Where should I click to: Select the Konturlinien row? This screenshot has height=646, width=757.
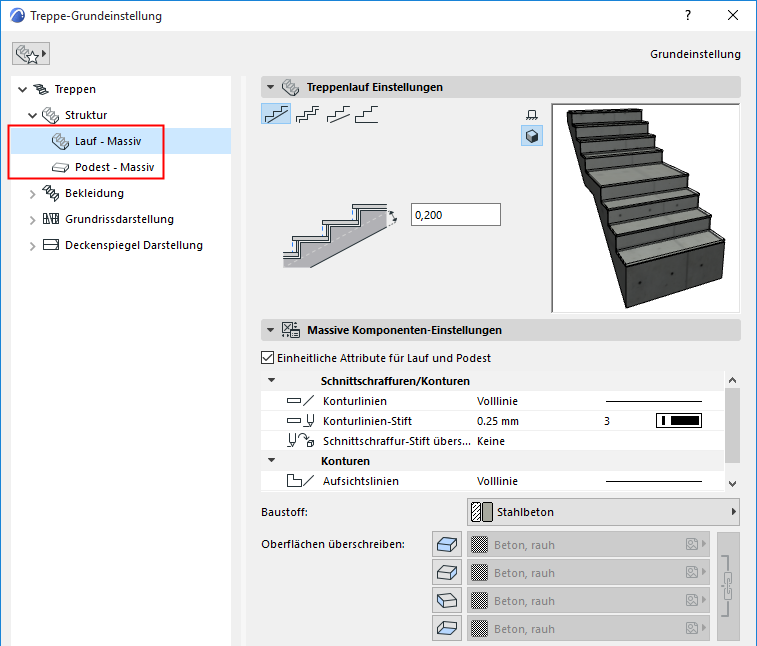point(492,401)
